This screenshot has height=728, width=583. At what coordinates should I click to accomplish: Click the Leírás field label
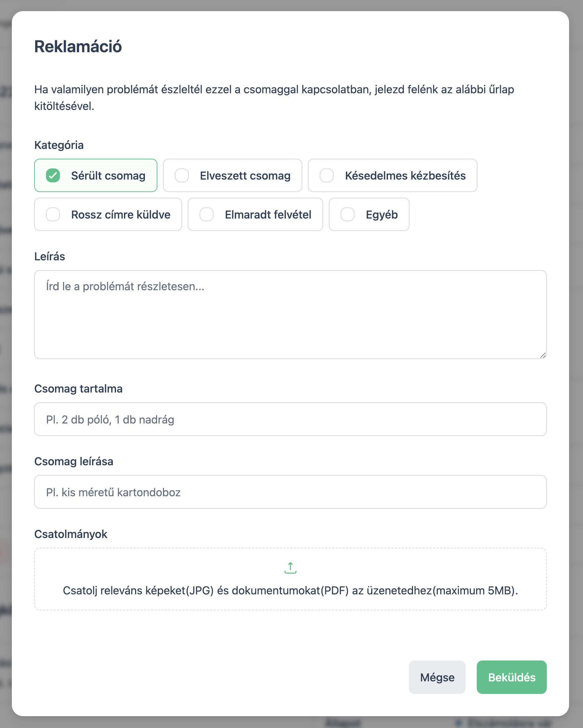click(x=49, y=256)
